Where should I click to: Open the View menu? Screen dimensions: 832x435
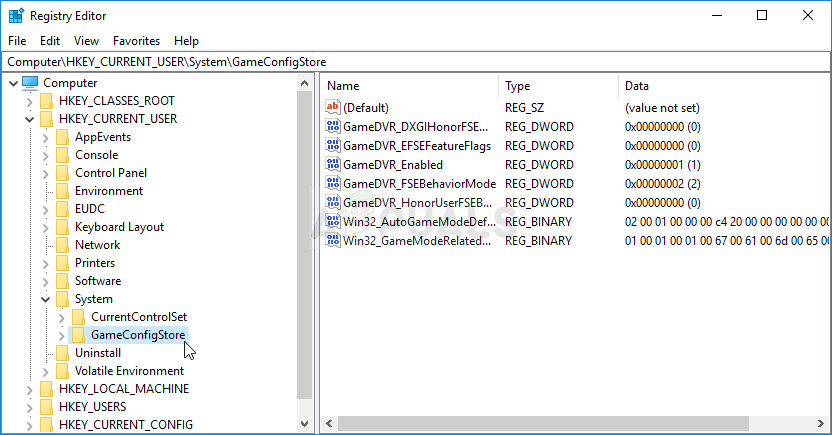(x=86, y=41)
